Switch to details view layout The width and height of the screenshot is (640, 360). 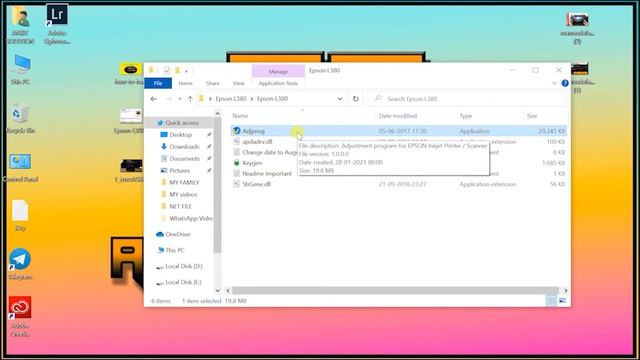(x=551, y=301)
